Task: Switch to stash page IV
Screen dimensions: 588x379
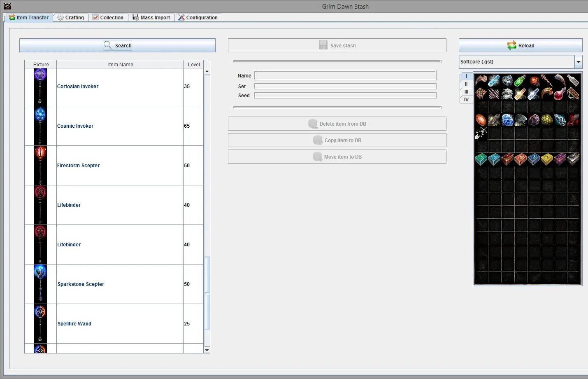Action: [466, 99]
